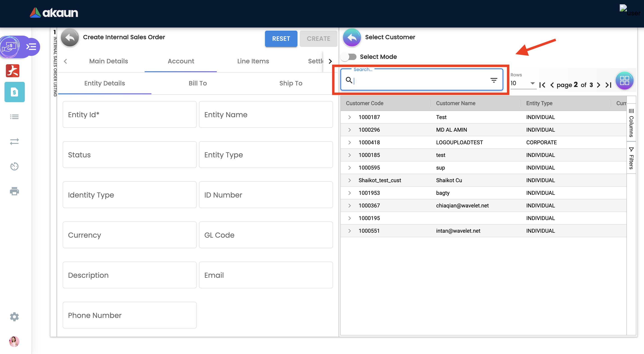The height and width of the screenshot is (354, 644).
Task: Click the search filter options icon
Action: click(493, 80)
